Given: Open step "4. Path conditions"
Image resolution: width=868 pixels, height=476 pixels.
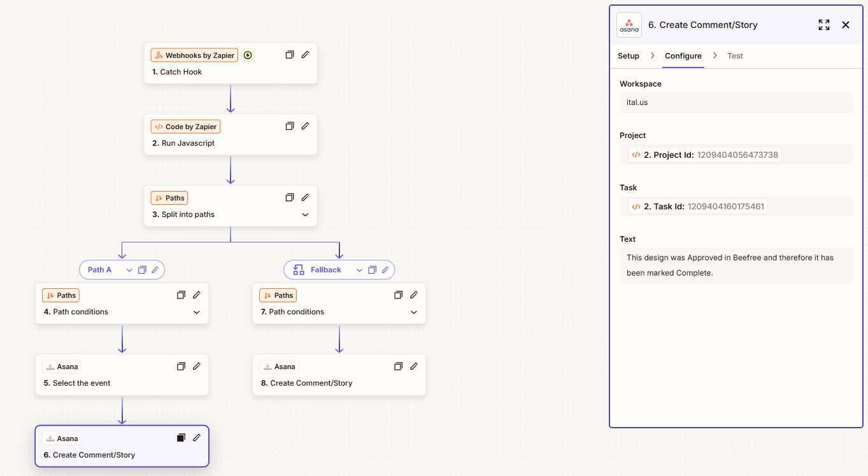Looking at the screenshot, I should (x=122, y=303).
